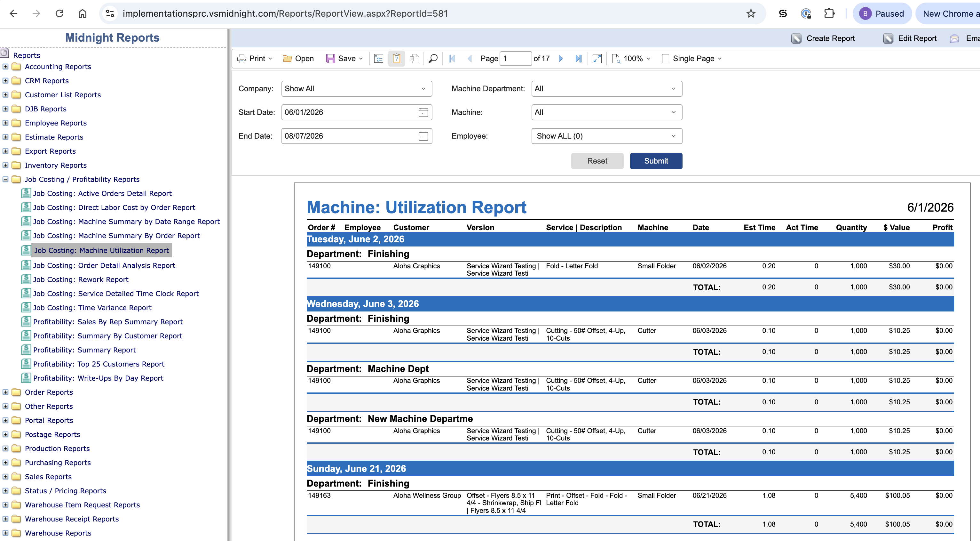This screenshot has height=541, width=980.
Task: Go to the last page of report
Action: point(578,59)
